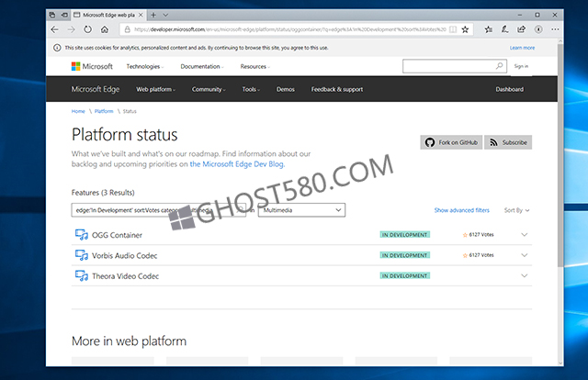
Task: Go back with the browser back arrow
Action: 55,29
